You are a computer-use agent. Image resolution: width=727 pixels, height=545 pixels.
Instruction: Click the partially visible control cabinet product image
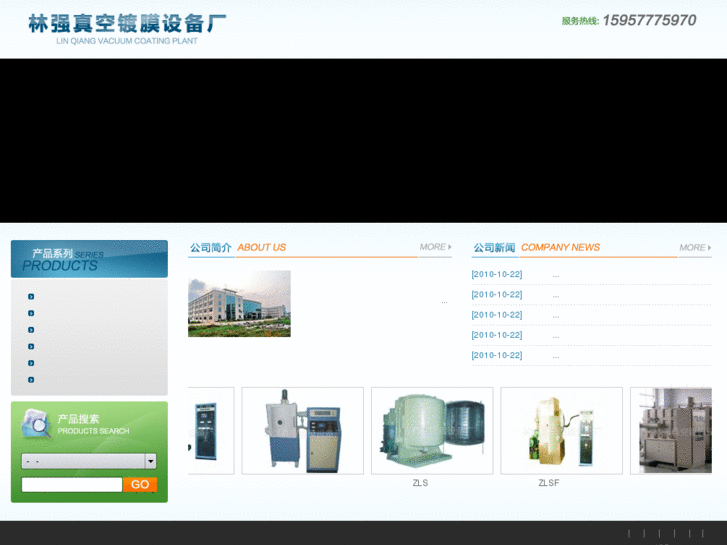tap(211, 430)
